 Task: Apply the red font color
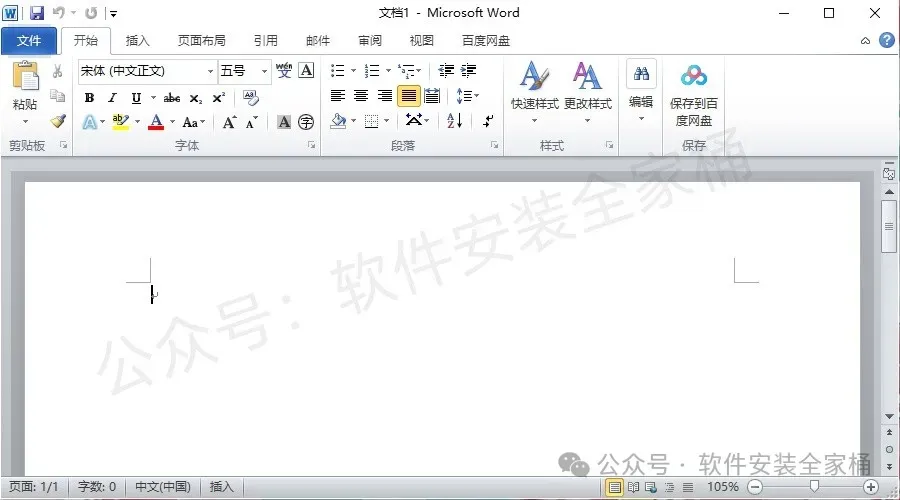156,122
